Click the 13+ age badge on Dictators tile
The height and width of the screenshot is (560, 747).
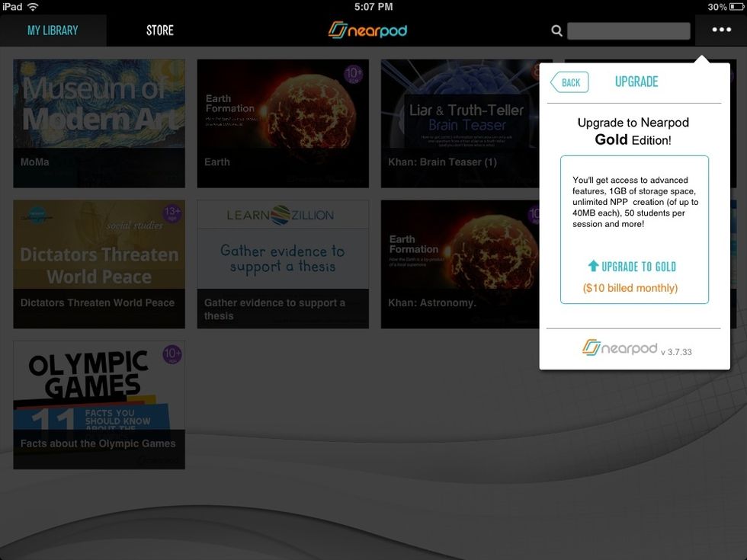coord(171,216)
